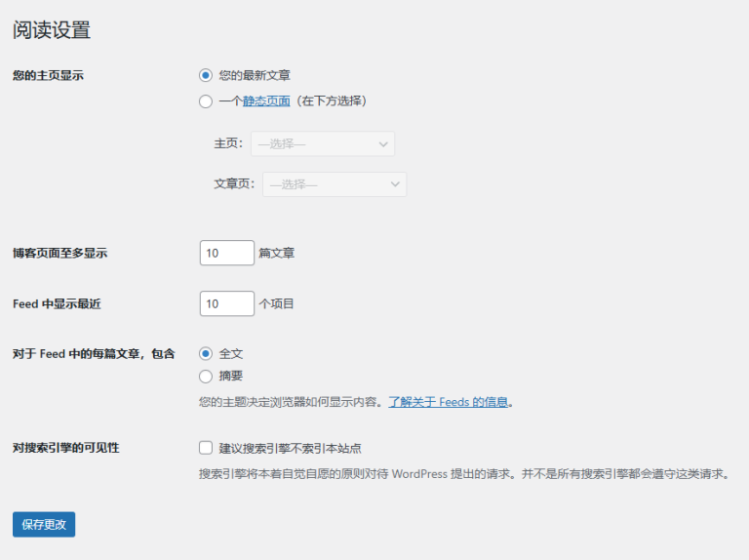Viewport: 749px width, 560px height.
Task: Click the Feed 中显示最近 row label
Action: click(x=57, y=303)
